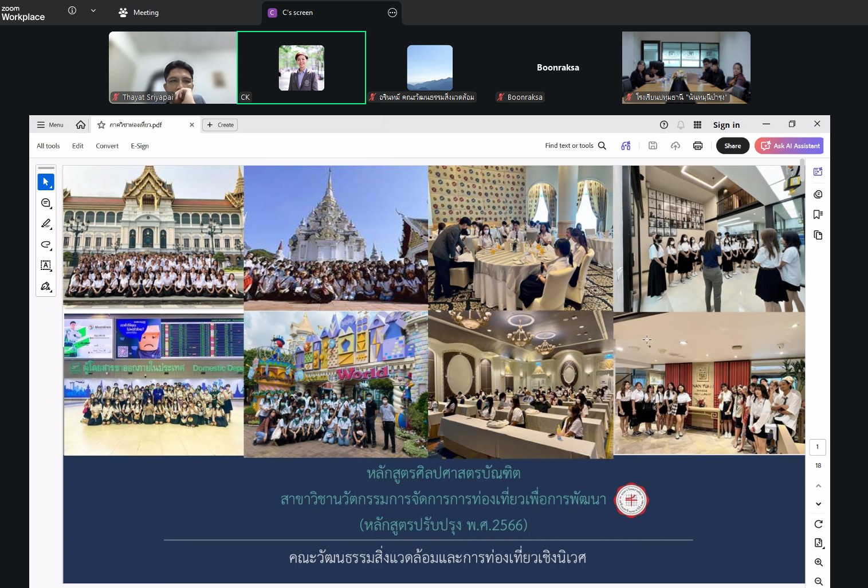Image resolution: width=868 pixels, height=588 pixels.
Task: Click the Share button
Action: pos(733,146)
